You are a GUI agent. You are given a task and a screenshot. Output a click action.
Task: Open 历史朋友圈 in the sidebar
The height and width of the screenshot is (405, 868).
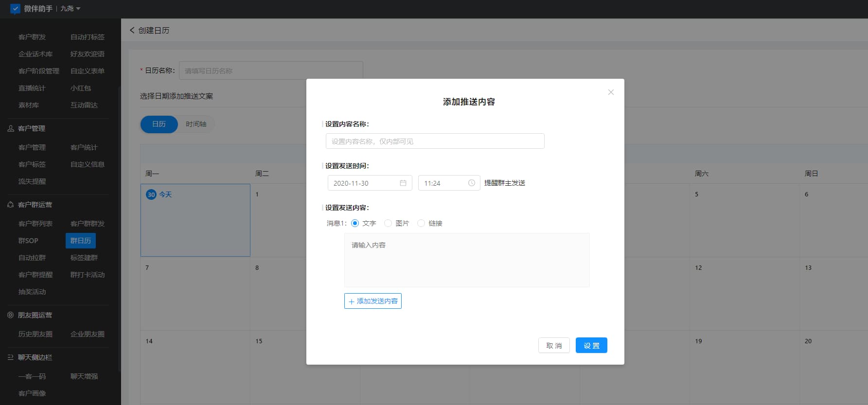35,334
